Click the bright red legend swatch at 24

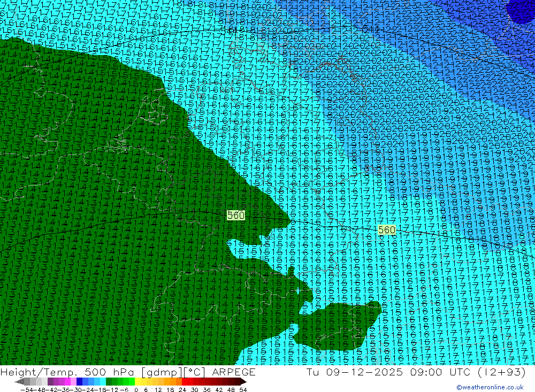pos(185,382)
